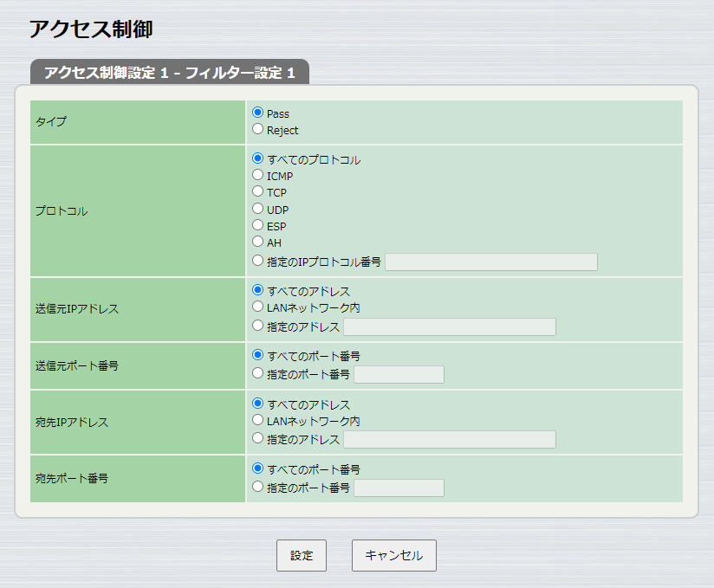Choose UDP as the protocol
The image size is (714, 588).
click(x=257, y=209)
